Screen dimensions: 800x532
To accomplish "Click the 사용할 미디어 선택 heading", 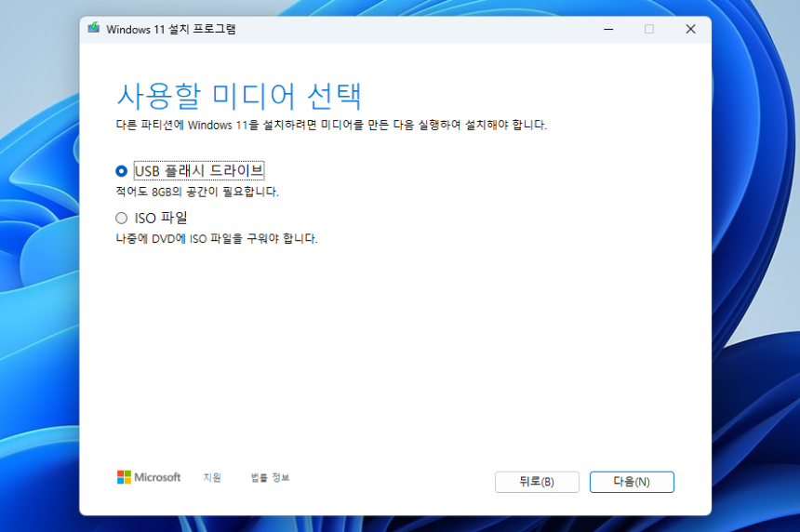I will (239, 96).
